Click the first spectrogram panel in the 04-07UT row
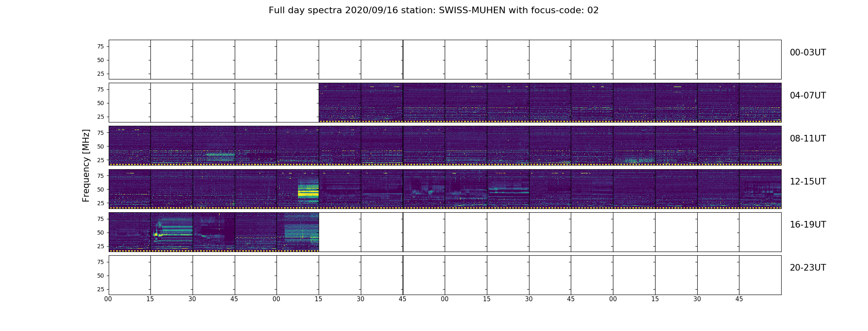 (x=340, y=103)
